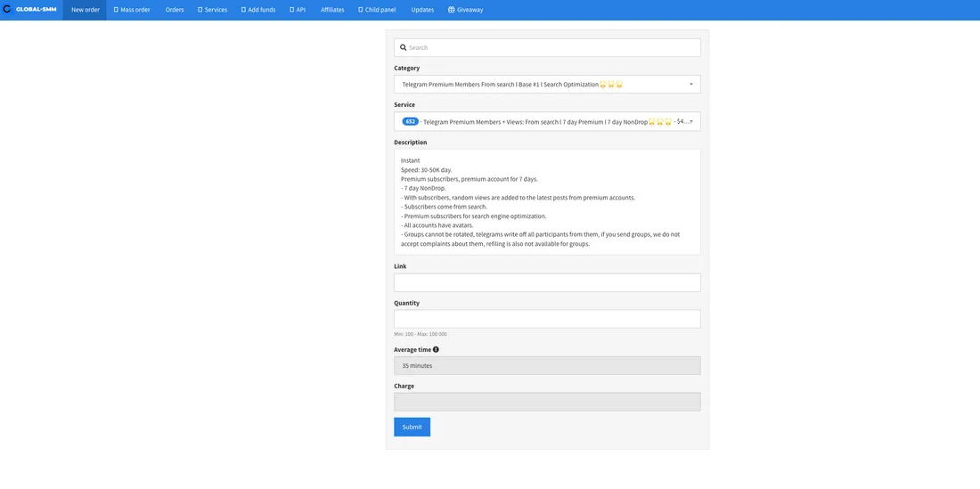Open the Affiliates page
This screenshot has height=489, width=980.
332,10
